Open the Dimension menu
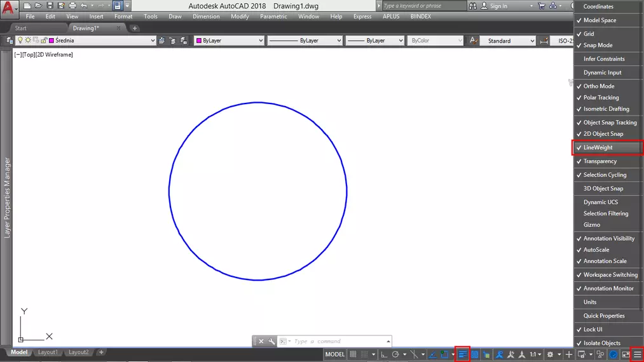 (x=206, y=17)
